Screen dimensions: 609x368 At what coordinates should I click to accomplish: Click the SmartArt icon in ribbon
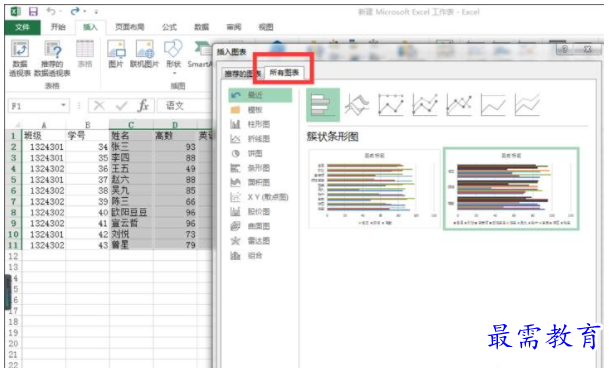point(202,49)
